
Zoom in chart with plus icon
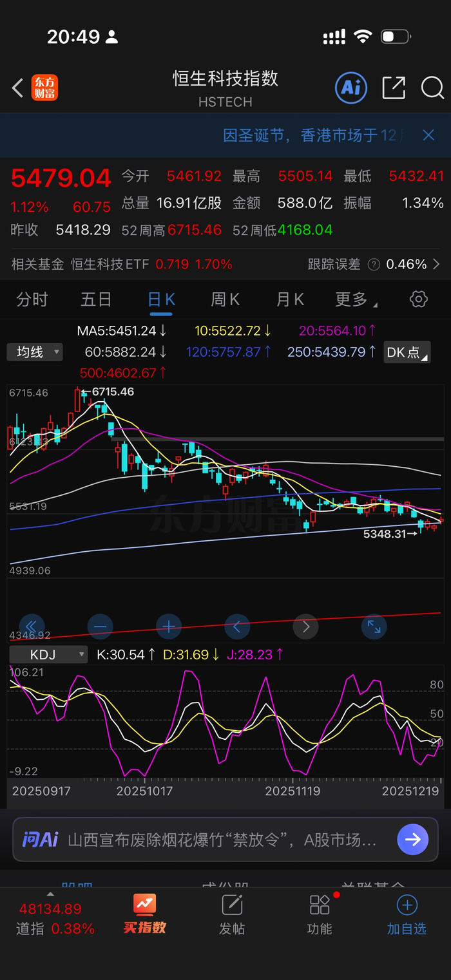[x=169, y=626]
